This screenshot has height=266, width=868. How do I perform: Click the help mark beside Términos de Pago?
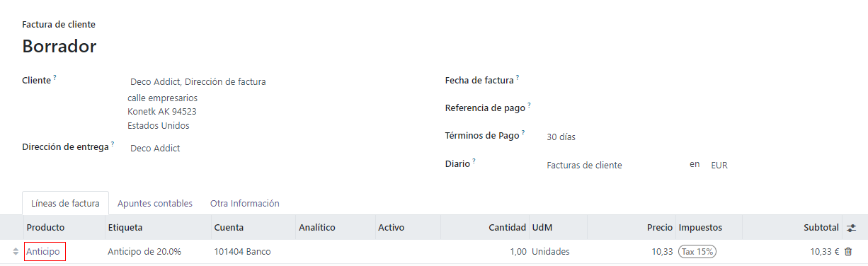pos(523,132)
